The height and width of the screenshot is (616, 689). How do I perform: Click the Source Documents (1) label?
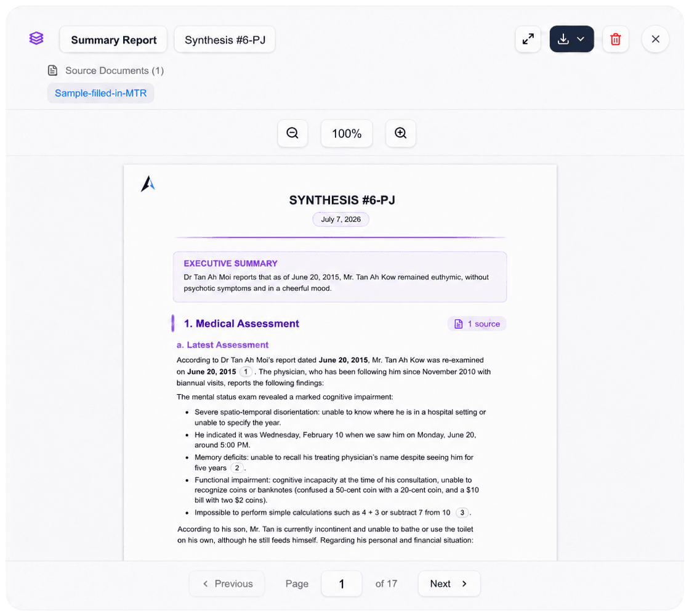tap(115, 70)
